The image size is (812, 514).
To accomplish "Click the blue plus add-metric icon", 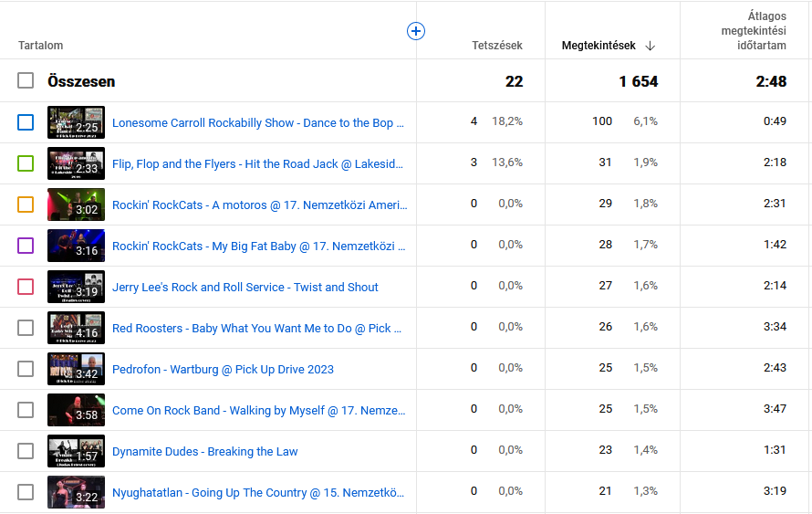I will (x=415, y=31).
